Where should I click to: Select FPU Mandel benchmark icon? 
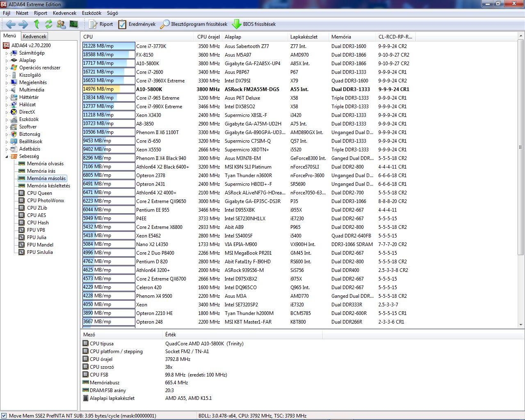(22, 245)
